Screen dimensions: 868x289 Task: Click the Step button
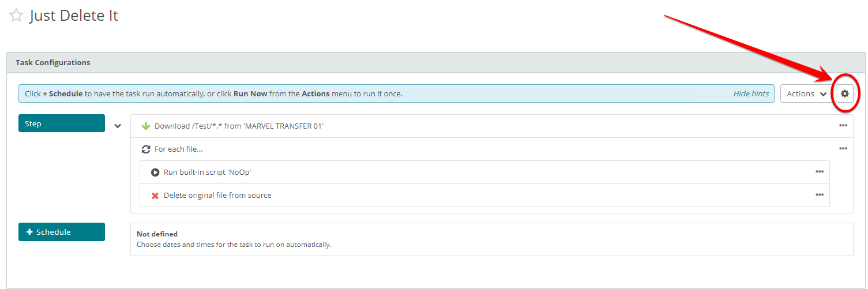pyautogui.click(x=62, y=123)
